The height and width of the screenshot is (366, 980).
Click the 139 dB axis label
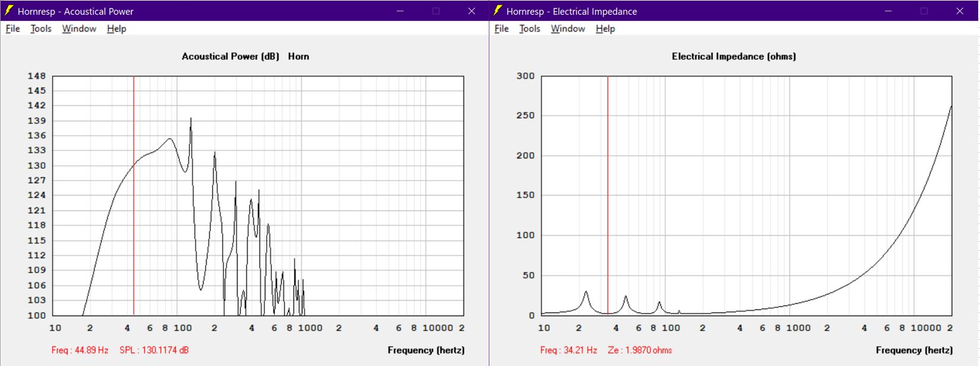pos(37,121)
